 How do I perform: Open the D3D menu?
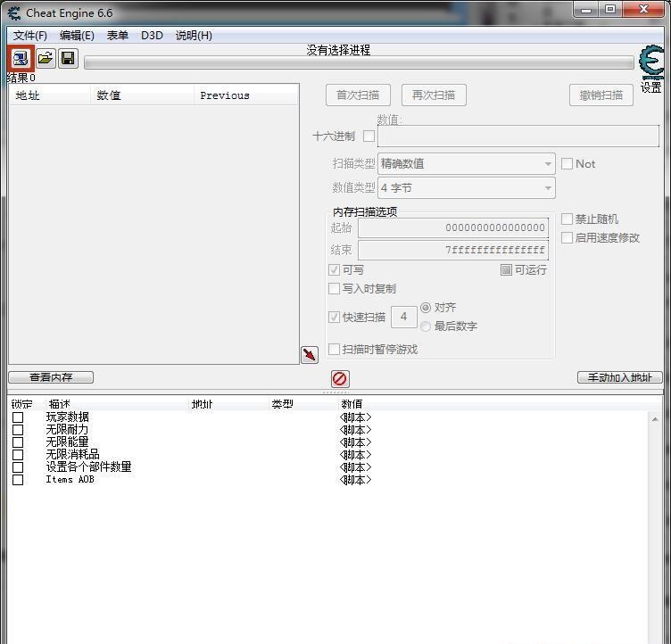point(152,36)
